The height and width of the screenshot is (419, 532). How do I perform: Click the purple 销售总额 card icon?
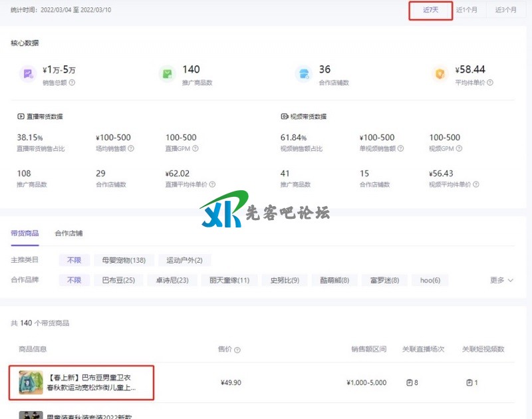(x=27, y=74)
